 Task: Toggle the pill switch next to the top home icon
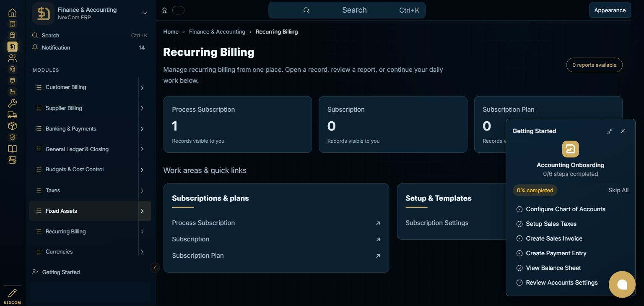(179, 10)
